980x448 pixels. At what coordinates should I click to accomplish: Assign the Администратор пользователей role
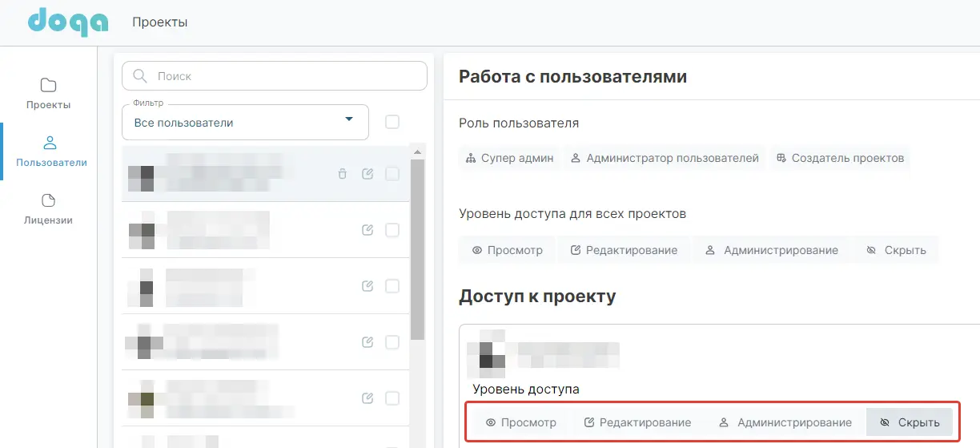(x=665, y=158)
